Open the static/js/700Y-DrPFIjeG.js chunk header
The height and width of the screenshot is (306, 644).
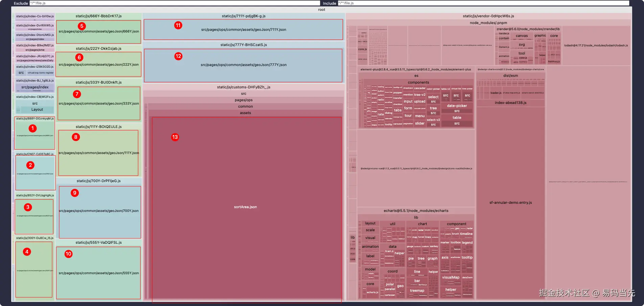pyautogui.click(x=98, y=181)
